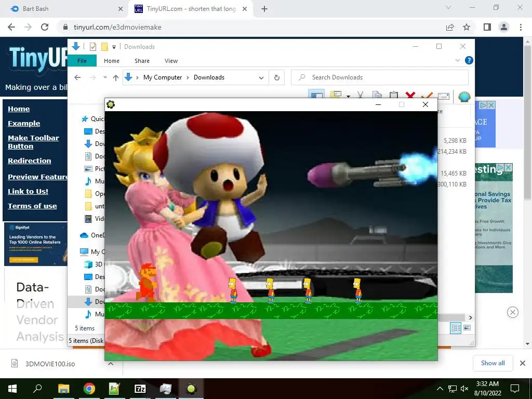Click the red Mario sprite in game
532x399 pixels.
[x=147, y=282]
